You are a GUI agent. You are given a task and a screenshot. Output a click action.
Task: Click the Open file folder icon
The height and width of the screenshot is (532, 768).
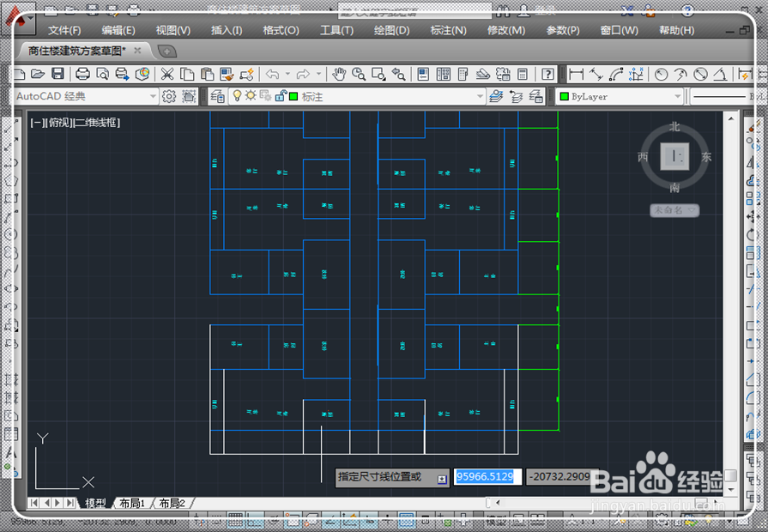tap(38, 75)
